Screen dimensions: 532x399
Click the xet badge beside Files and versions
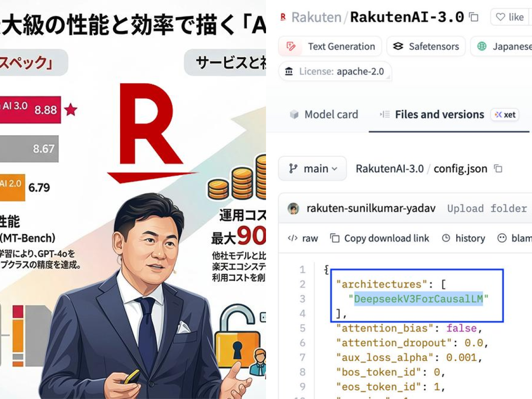[x=505, y=114]
